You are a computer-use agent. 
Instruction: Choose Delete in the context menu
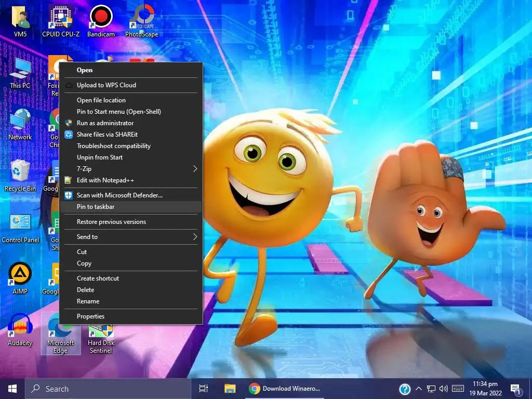tap(131, 290)
